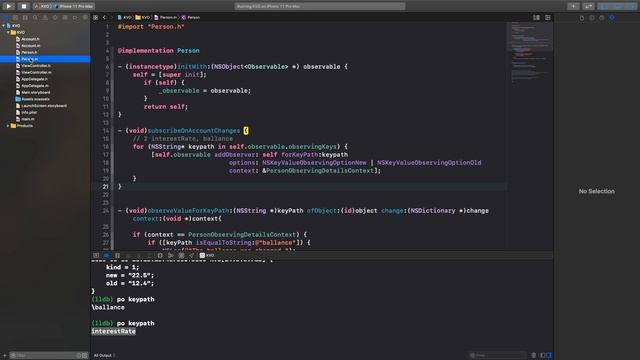The height and width of the screenshot is (360, 640).
Task: Toggle the inspectors panel visibility
Action: [x=631, y=6]
